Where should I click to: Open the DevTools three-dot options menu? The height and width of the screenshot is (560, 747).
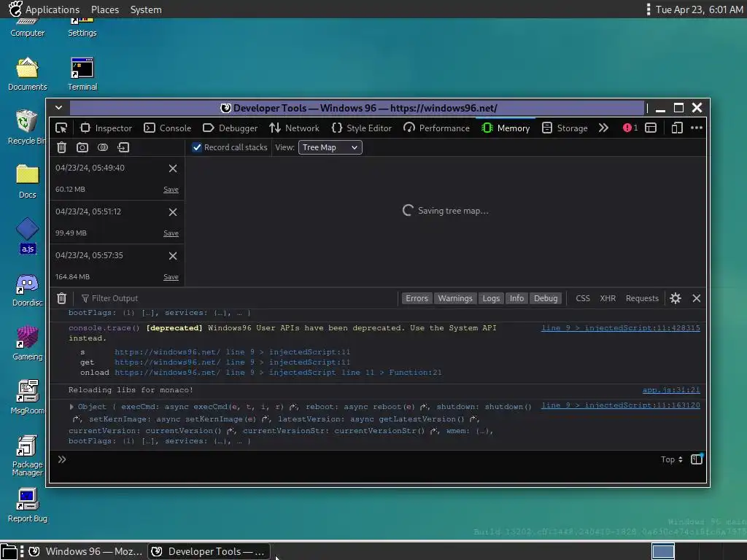coord(697,128)
